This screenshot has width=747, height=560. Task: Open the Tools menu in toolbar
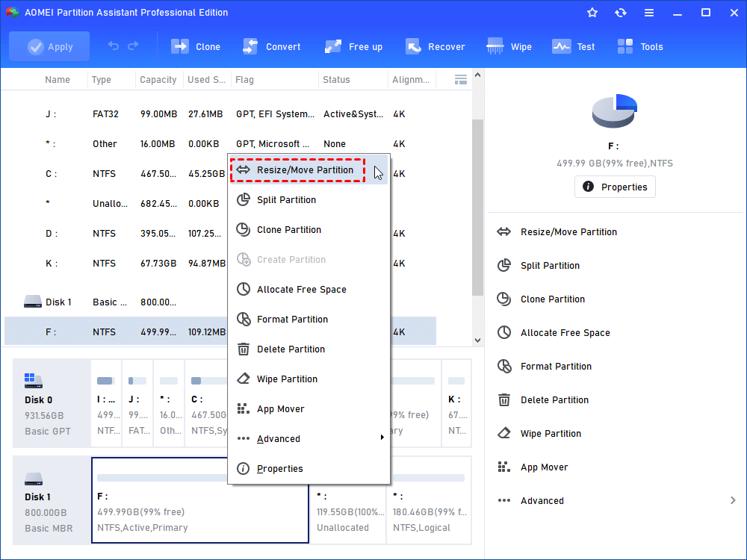640,46
